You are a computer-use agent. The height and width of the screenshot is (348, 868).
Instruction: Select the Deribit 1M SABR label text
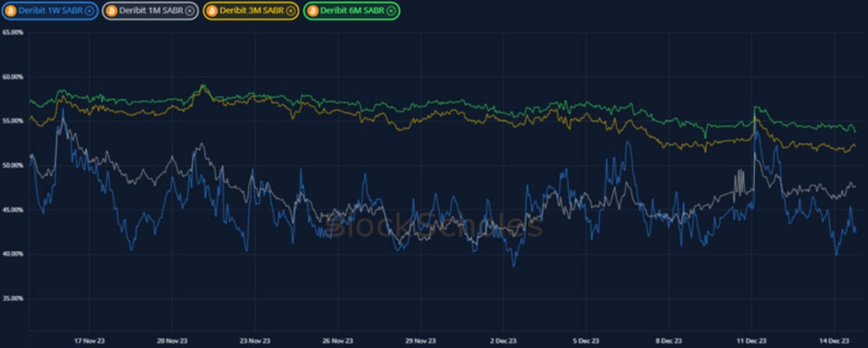[x=152, y=11]
